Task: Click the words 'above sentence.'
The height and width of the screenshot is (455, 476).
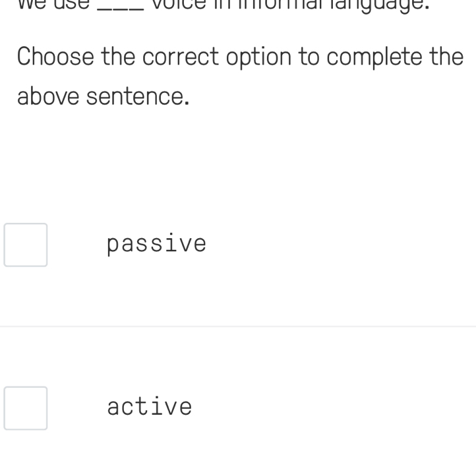Action: click(104, 96)
